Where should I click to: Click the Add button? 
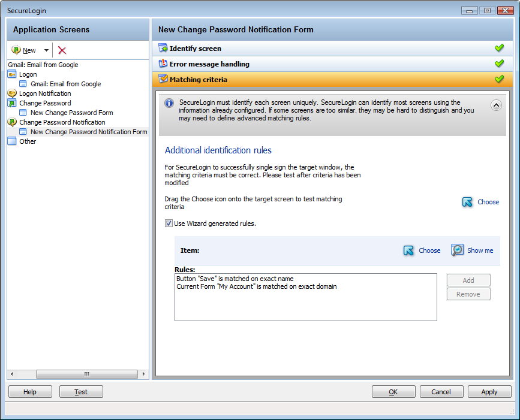tap(468, 280)
